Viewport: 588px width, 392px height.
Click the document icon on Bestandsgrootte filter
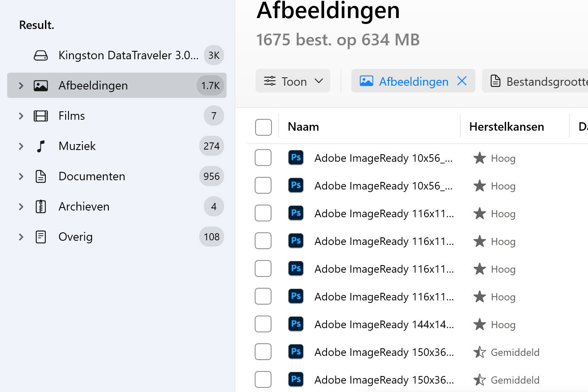pos(496,81)
